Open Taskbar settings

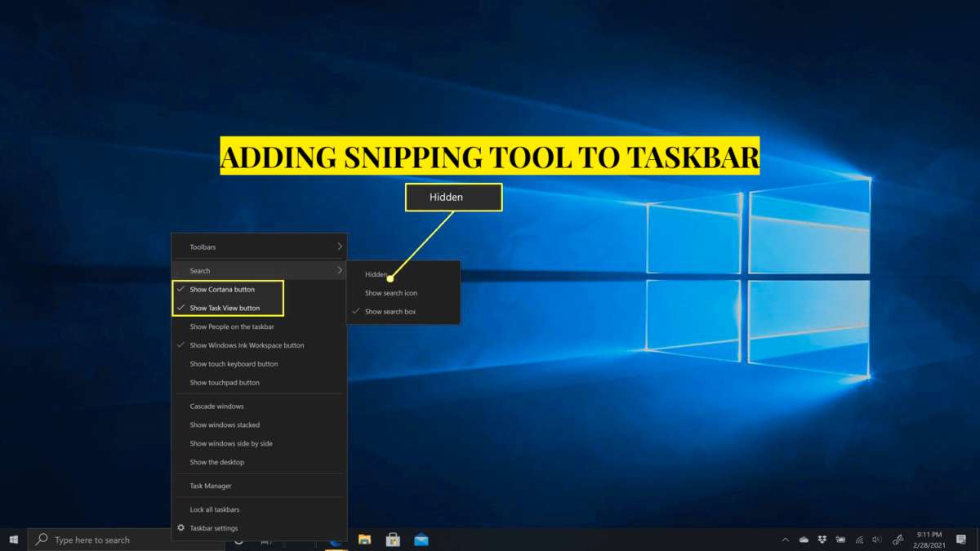pyautogui.click(x=259, y=528)
